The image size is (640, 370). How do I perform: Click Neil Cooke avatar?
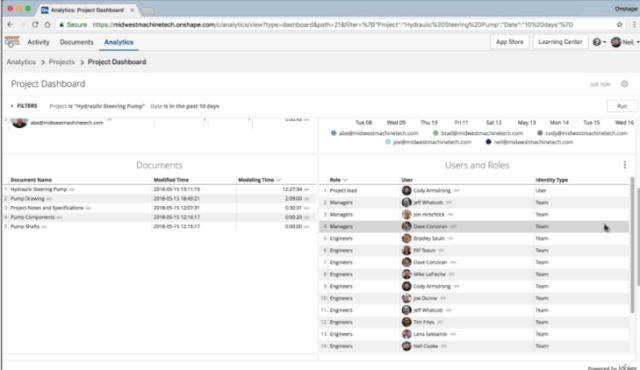pyautogui.click(x=407, y=346)
